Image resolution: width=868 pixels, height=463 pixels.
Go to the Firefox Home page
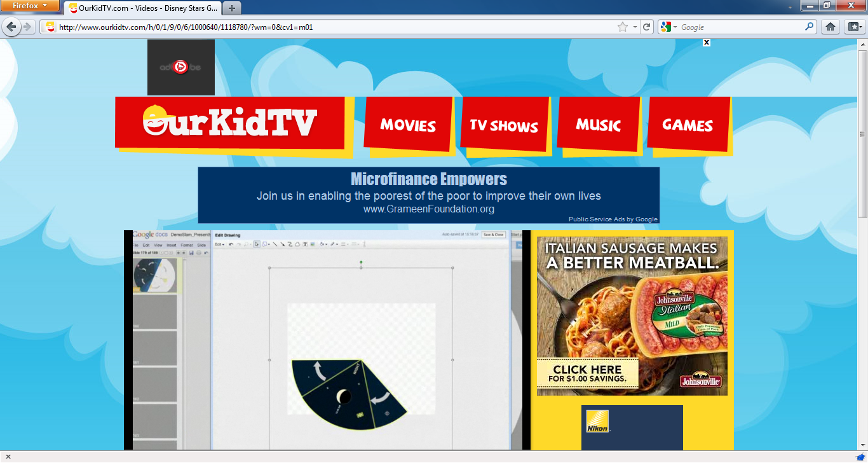tap(830, 27)
